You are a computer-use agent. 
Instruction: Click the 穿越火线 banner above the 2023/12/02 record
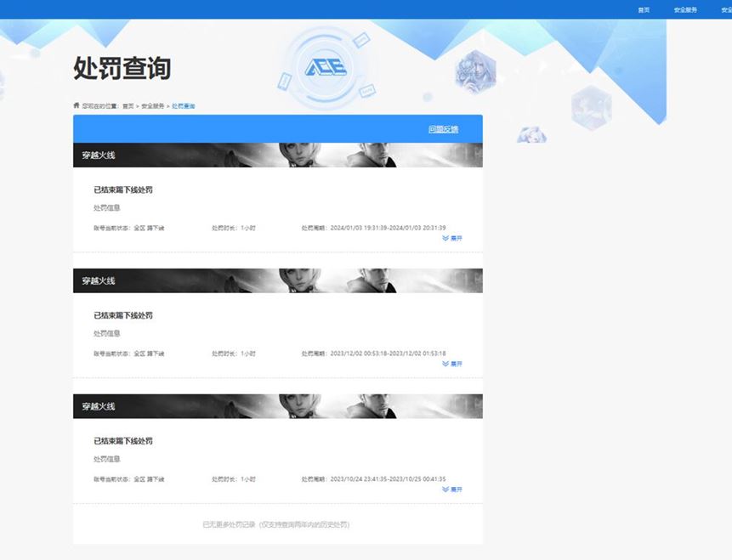pos(278,280)
